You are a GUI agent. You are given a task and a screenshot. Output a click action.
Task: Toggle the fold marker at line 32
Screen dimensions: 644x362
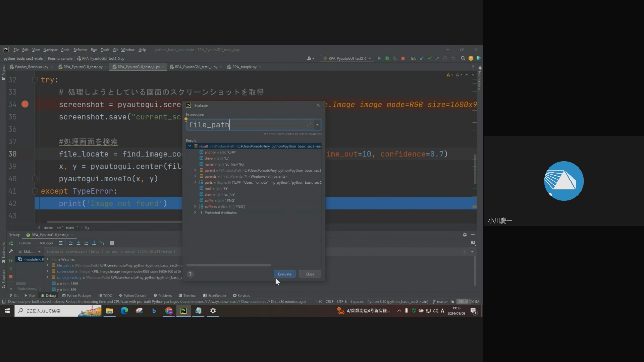click(x=35, y=80)
